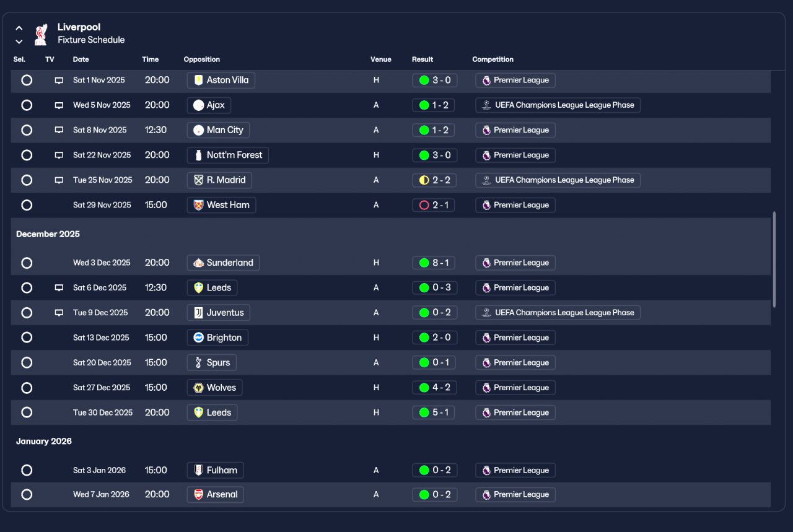This screenshot has width=793, height=532.
Task: Click the West Ham club badge
Action: coord(198,205)
